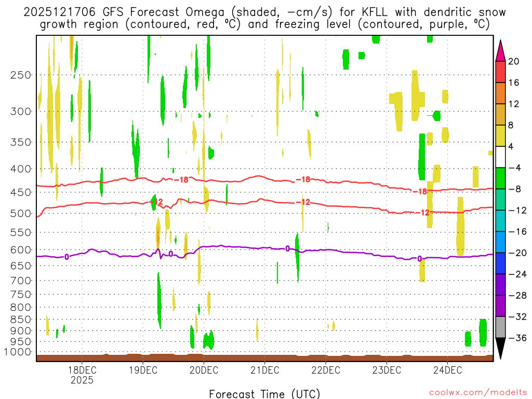Viewport: 532px width, 399px height.
Task: Click the 23DEC time axis label
Action: coord(387,370)
